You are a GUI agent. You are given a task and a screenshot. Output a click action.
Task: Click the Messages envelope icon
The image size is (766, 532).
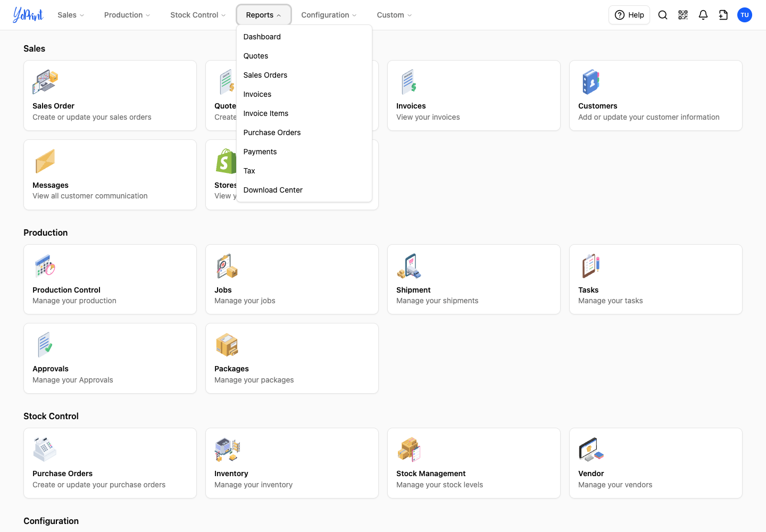pos(45,161)
